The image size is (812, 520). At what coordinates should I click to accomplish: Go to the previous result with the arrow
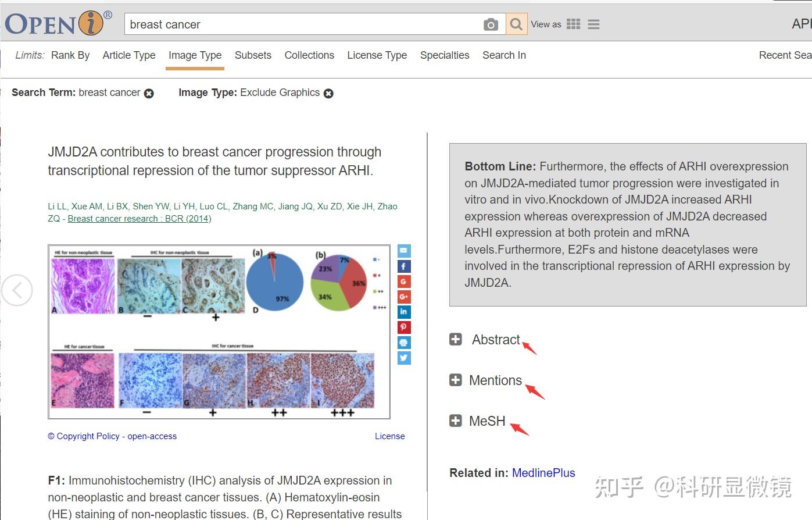click(x=17, y=290)
